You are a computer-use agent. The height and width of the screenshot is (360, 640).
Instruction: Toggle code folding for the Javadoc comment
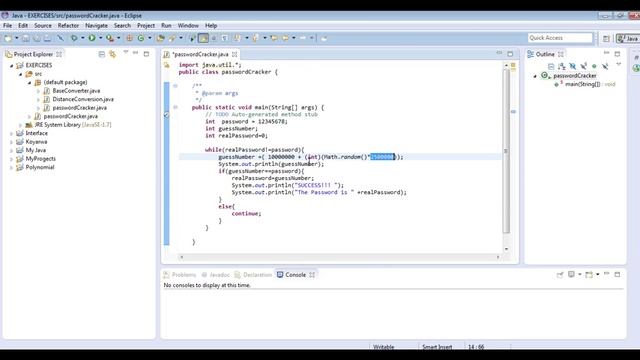tap(176, 86)
